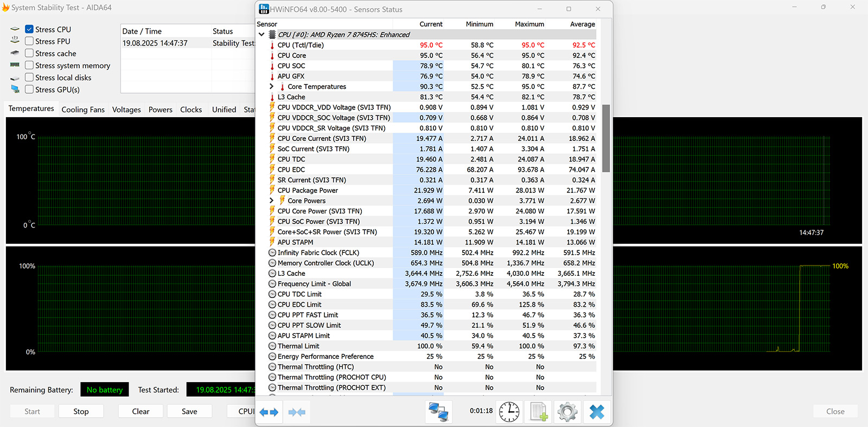This screenshot has width=868, height=427.
Task: Enable the Stress system memory checkbox
Action: (29, 65)
